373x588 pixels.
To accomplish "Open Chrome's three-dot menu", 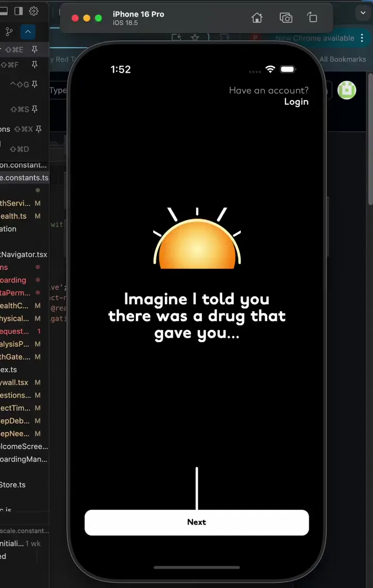I will coord(362,38).
